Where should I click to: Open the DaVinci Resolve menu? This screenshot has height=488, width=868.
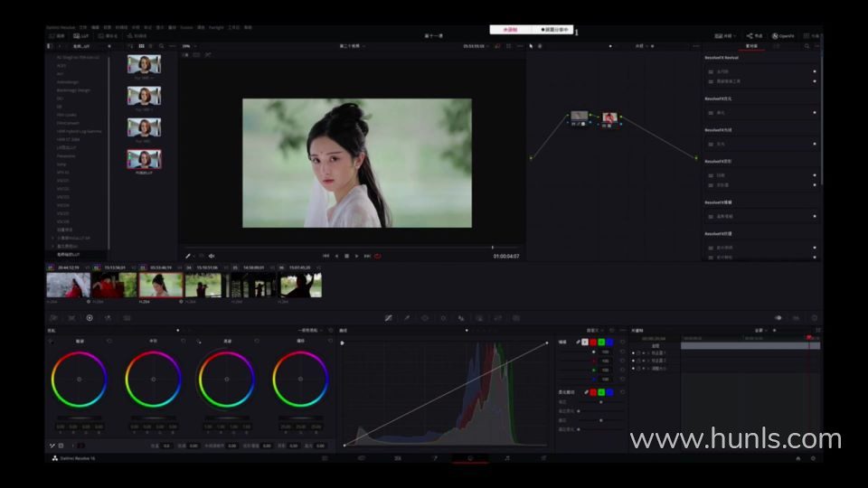[61, 27]
